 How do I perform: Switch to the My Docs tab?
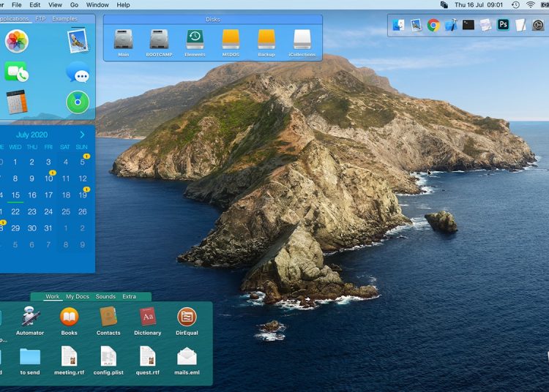(x=77, y=297)
